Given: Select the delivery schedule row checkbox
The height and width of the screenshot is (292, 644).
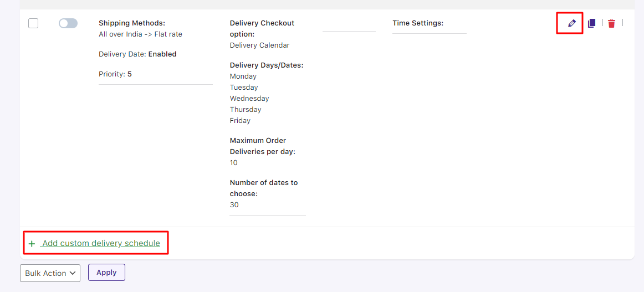Looking at the screenshot, I should click(33, 23).
